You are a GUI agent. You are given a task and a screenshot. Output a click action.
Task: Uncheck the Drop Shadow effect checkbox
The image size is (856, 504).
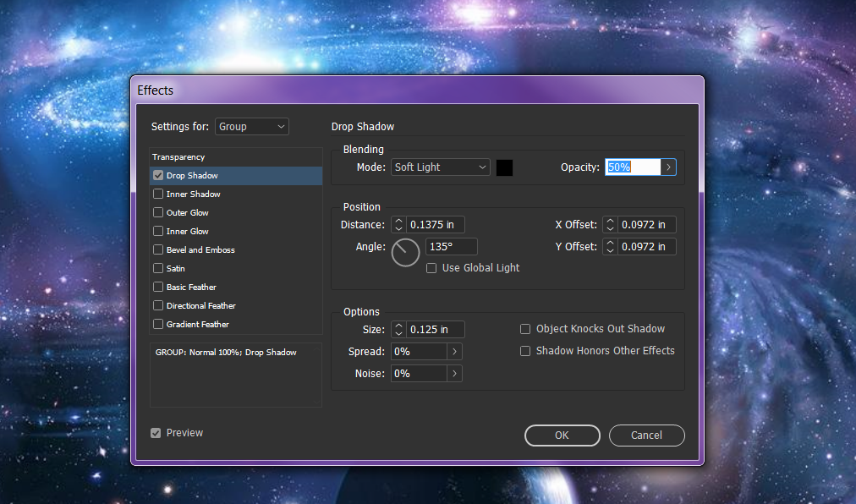pyautogui.click(x=158, y=175)
